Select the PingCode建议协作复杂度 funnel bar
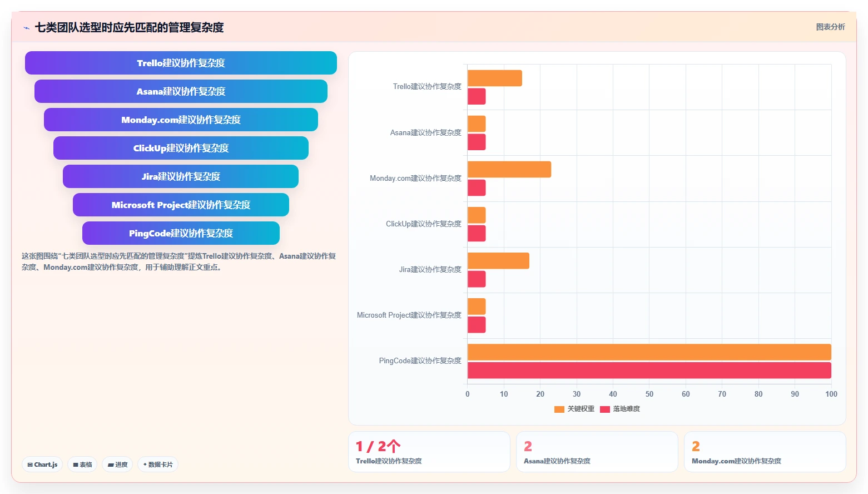This screenshot has height=494, width=868. (x=181, y=233)
